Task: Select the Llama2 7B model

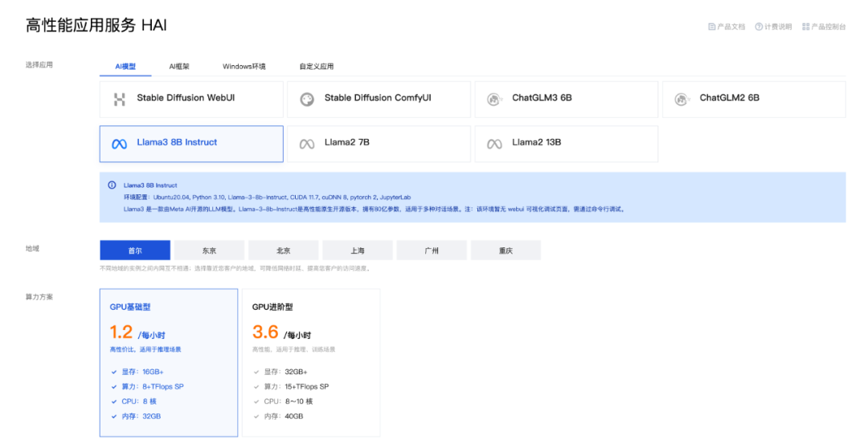Action: click(x=379, y=144)
